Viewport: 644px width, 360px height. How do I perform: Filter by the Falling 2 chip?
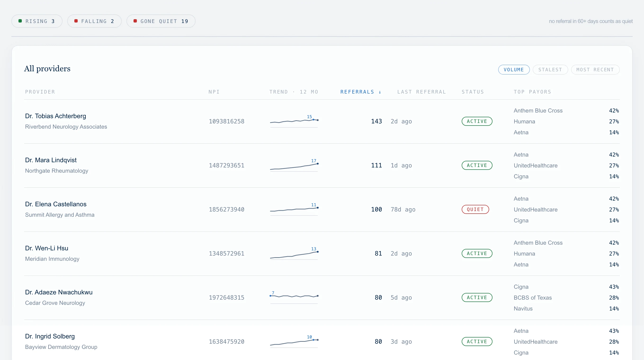pos(94,21)
